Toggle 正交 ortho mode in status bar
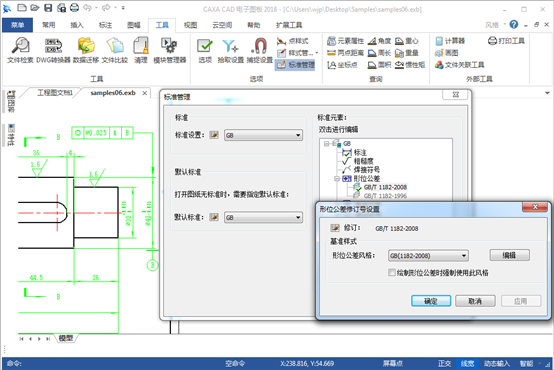The image size is (554, 370). [444, 363]
